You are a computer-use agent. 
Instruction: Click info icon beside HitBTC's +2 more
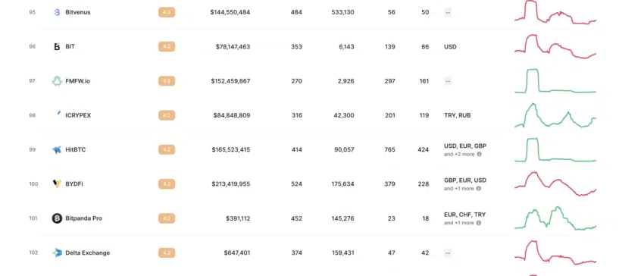tap(479, 154)
